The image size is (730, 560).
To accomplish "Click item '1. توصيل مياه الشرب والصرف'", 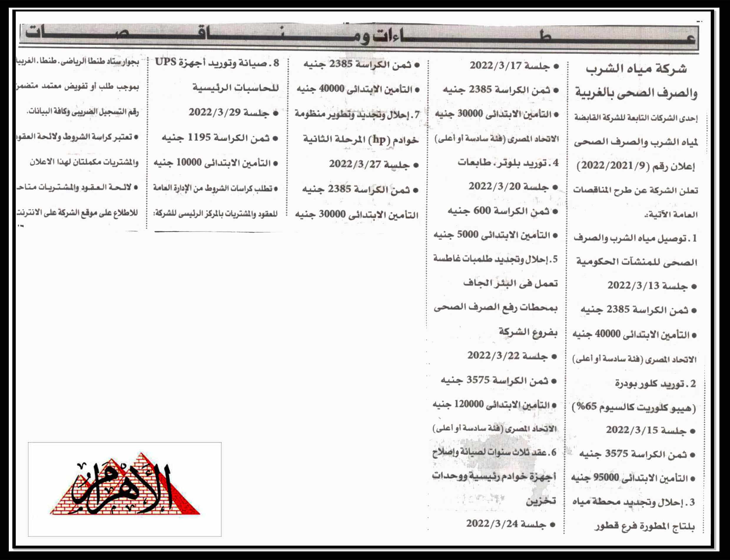I will click(635, 238).
